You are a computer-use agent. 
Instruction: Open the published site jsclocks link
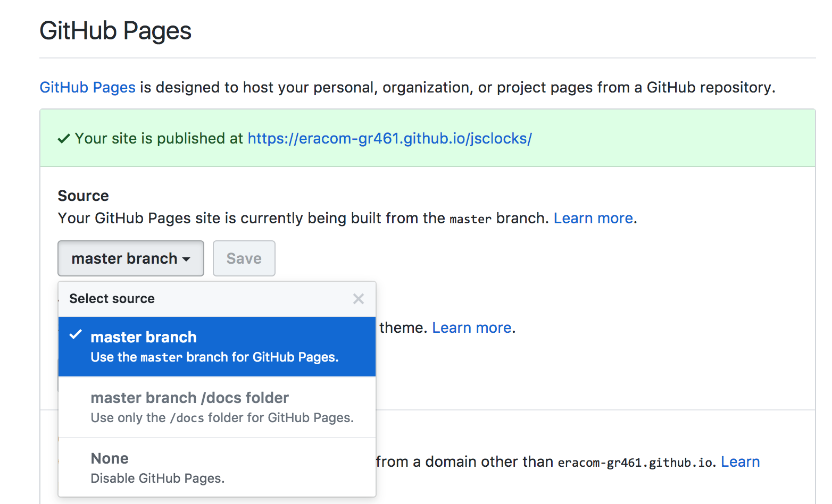click(390, 138)
